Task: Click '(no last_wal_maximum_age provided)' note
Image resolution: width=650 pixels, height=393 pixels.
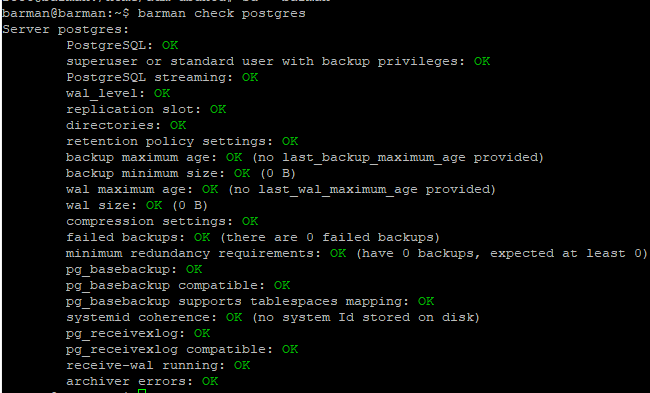Action: pos(361,189)
